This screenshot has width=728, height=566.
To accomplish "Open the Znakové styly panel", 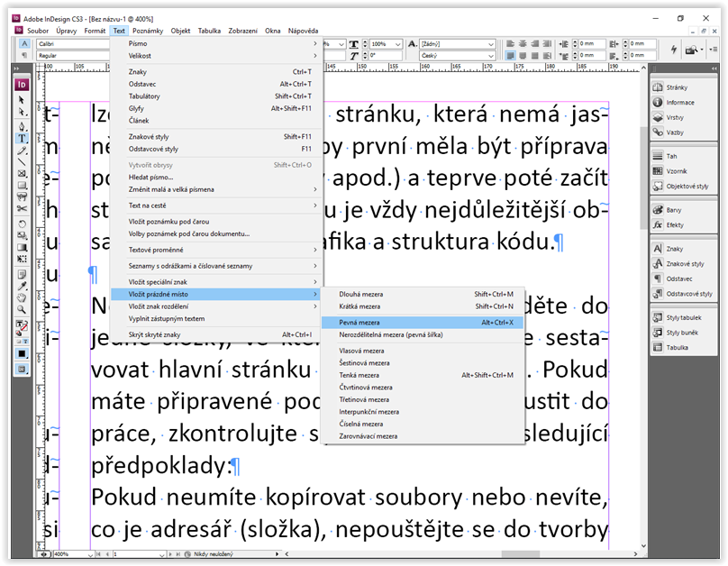I will pyautogui.click(x=684, y=264).
